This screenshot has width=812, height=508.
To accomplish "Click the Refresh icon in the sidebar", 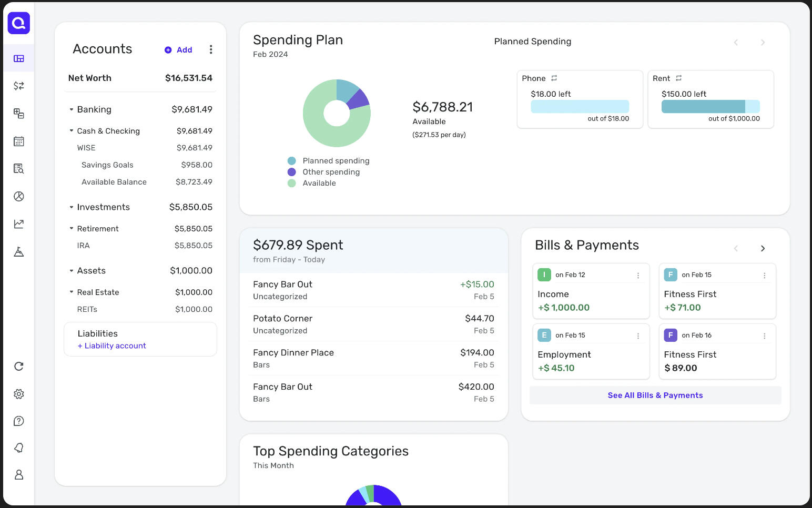I will pos(18,366).
